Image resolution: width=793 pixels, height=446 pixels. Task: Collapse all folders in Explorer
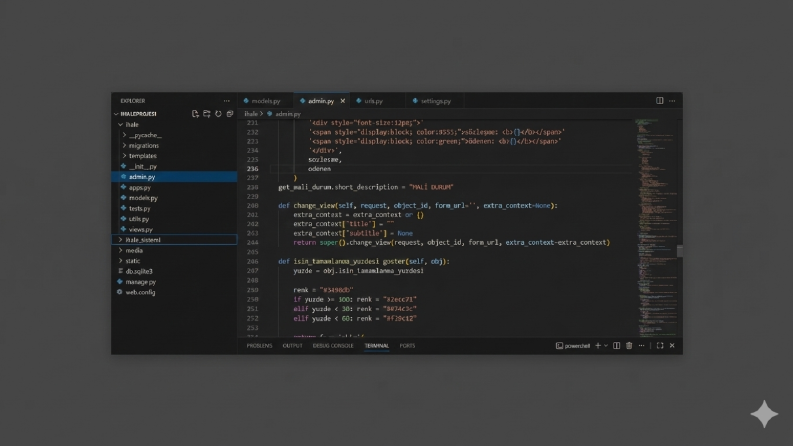[230, 114]
